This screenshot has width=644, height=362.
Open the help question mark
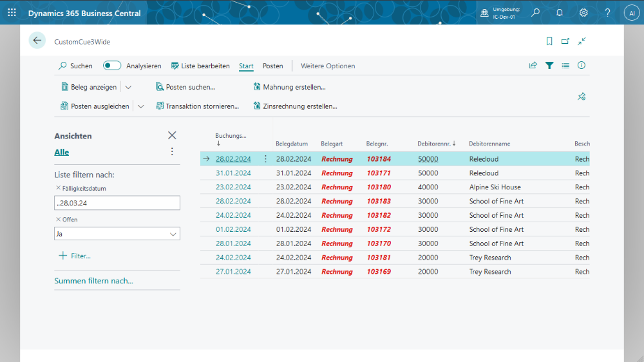point(607,13)
